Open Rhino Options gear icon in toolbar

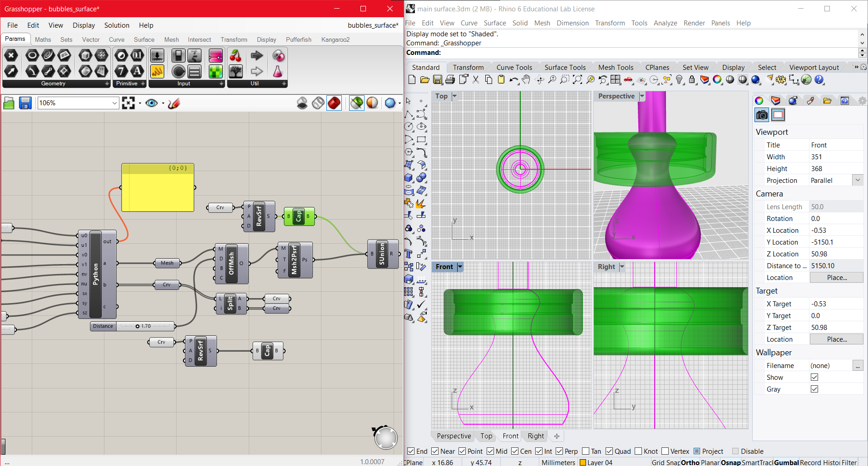781,80
